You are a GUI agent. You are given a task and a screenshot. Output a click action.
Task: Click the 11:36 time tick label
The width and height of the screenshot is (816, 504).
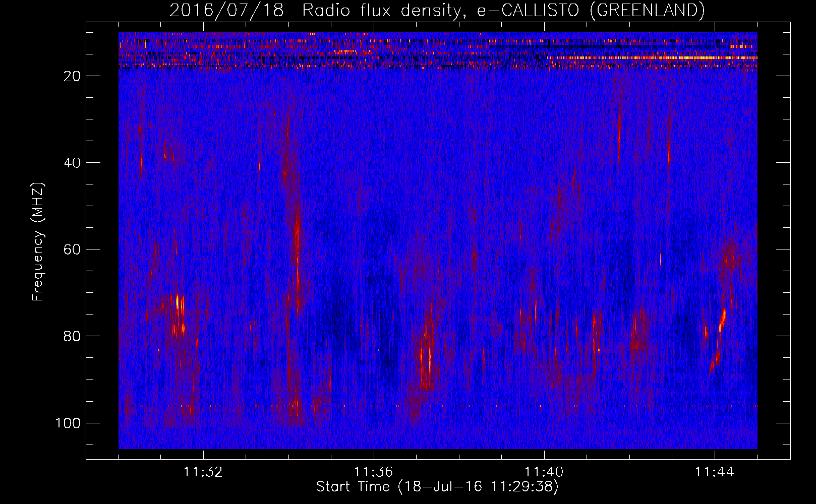pos(373,472)
